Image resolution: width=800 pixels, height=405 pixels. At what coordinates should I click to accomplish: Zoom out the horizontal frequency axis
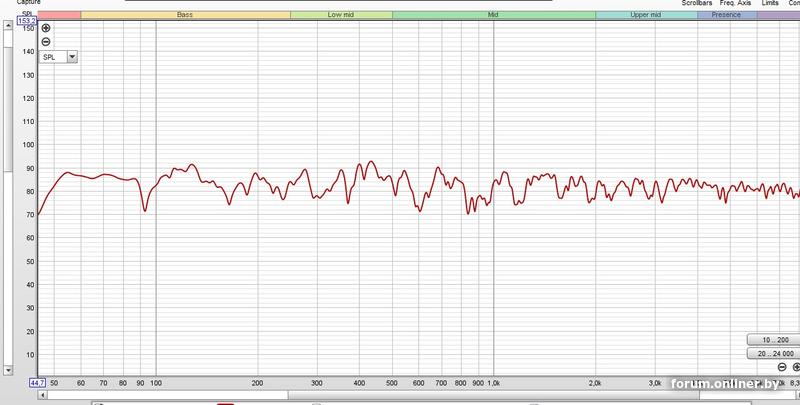tap(782, 367)
